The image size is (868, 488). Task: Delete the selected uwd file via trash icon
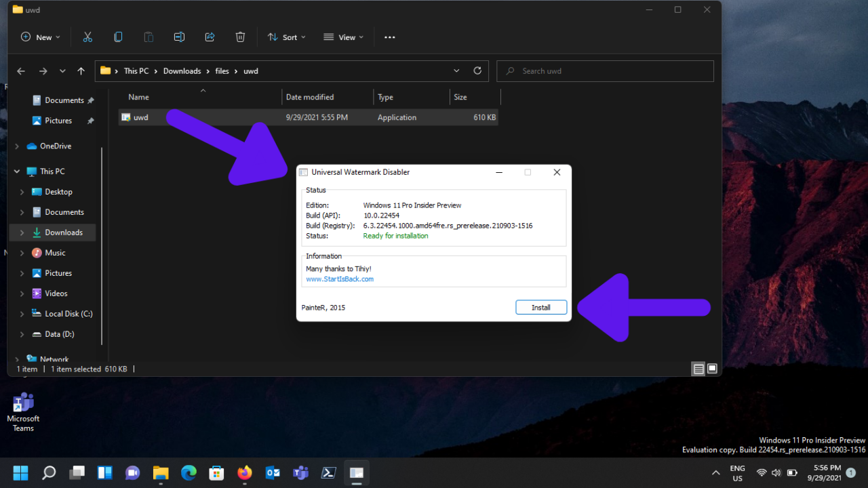(240, 37)
